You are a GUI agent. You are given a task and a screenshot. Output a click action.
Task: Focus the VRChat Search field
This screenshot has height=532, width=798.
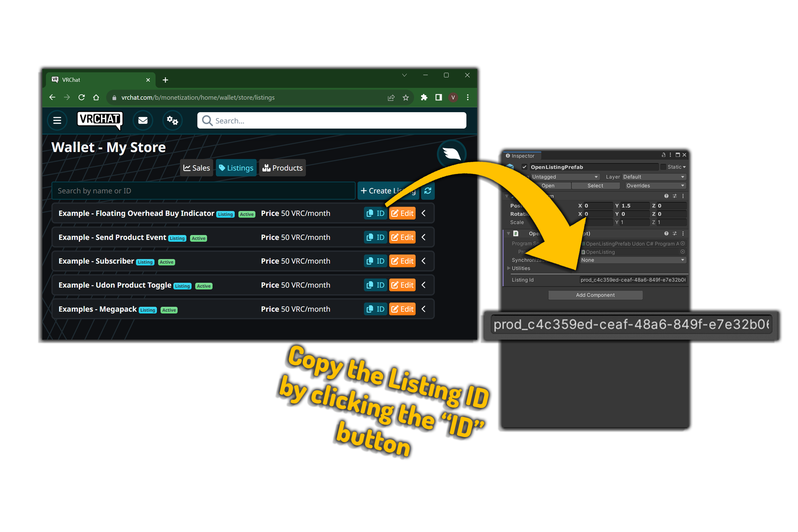pos(332,121)
